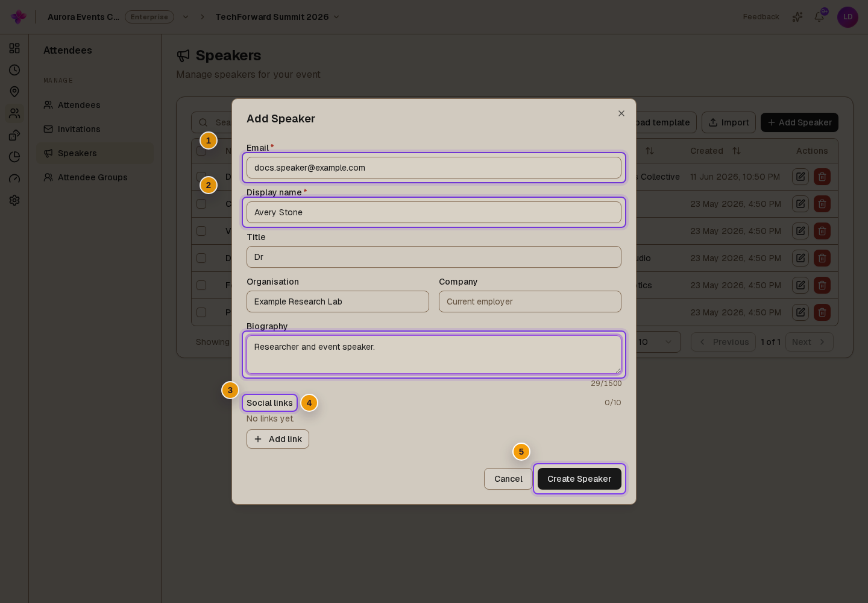Cancel the Add Speaker dialog

(x=508, y=479)
